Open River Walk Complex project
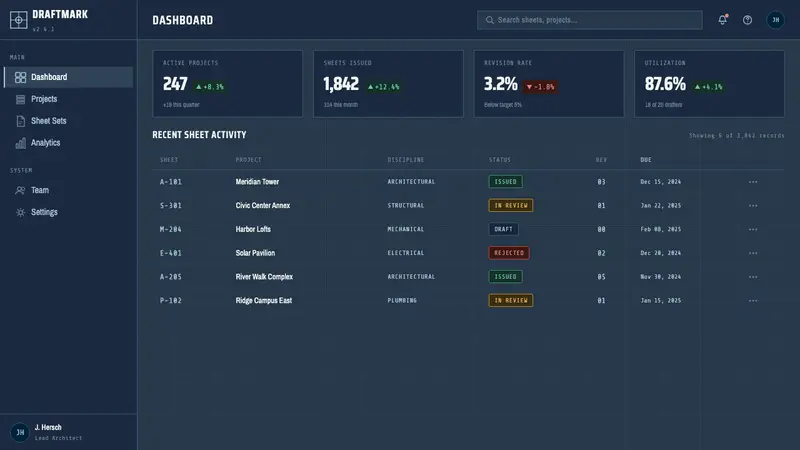The height and width of the screenshot is (450, 800). 264,277
